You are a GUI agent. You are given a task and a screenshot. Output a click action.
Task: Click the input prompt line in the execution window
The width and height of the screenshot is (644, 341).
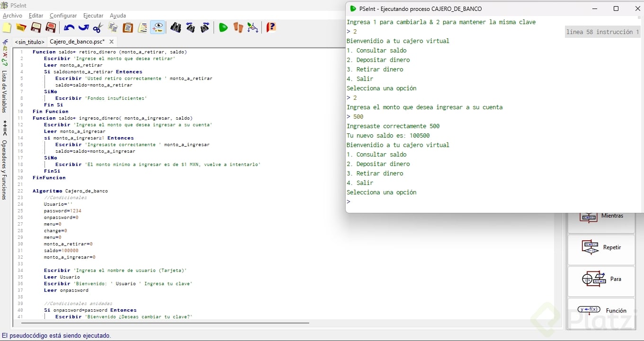pos(492,202)
